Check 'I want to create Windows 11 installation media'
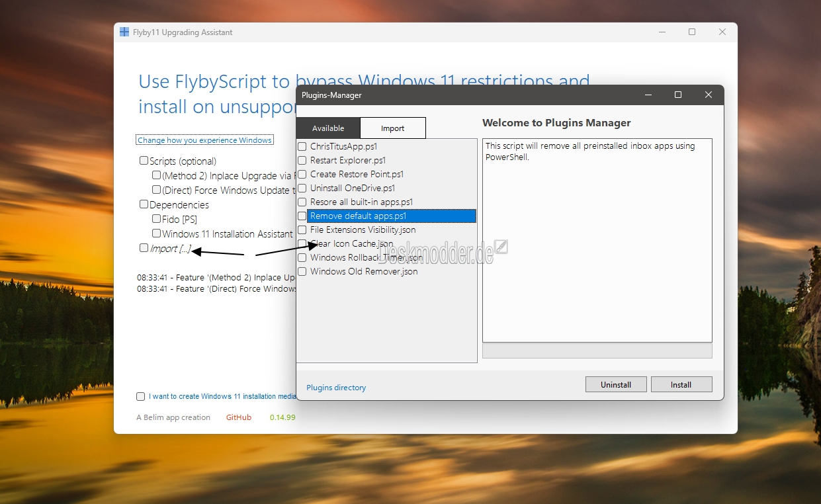This screenshot has height=504, width=821. click(x=140, y=397)
